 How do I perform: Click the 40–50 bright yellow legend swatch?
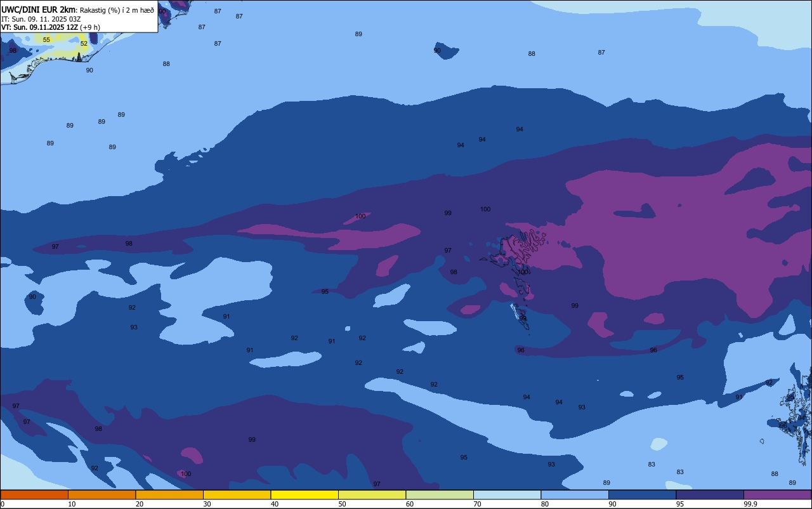click(304, 494)
